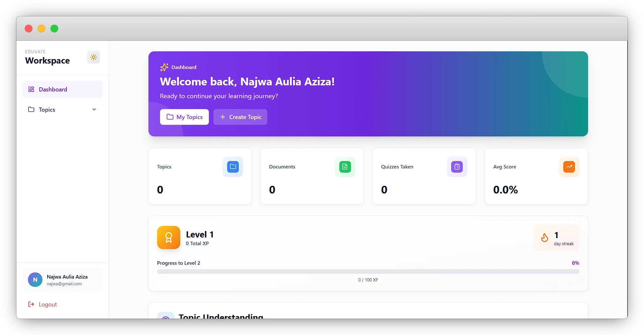Click the day streak flame icon
The height and width of the screenshot is (335, 644).
pyautogui.click(x=544, y=238)
